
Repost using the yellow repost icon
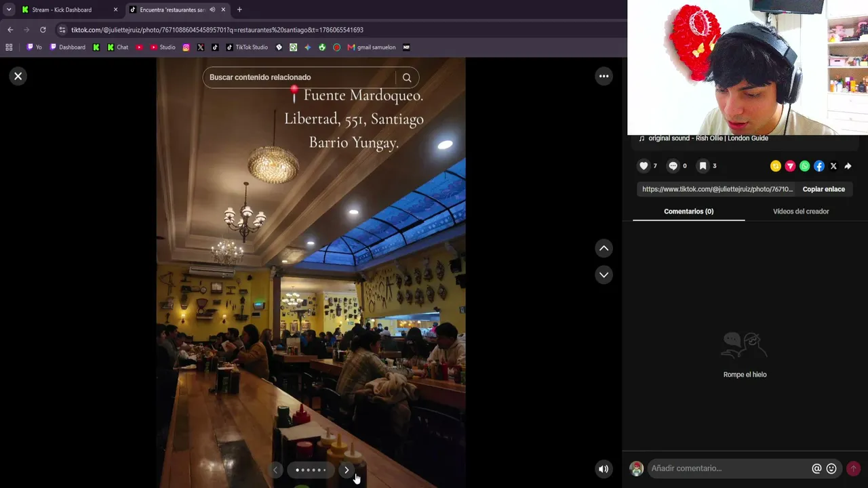[x=776, y=166]
